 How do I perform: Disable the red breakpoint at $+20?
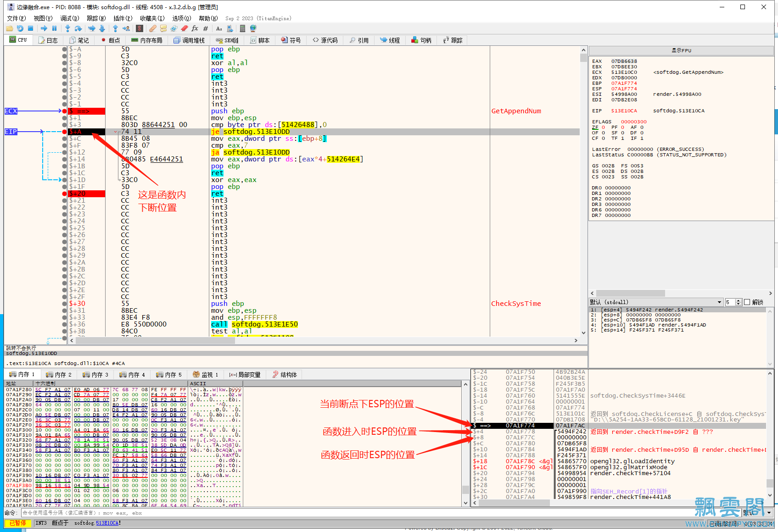pyautogui.click(x=64, y=194)
